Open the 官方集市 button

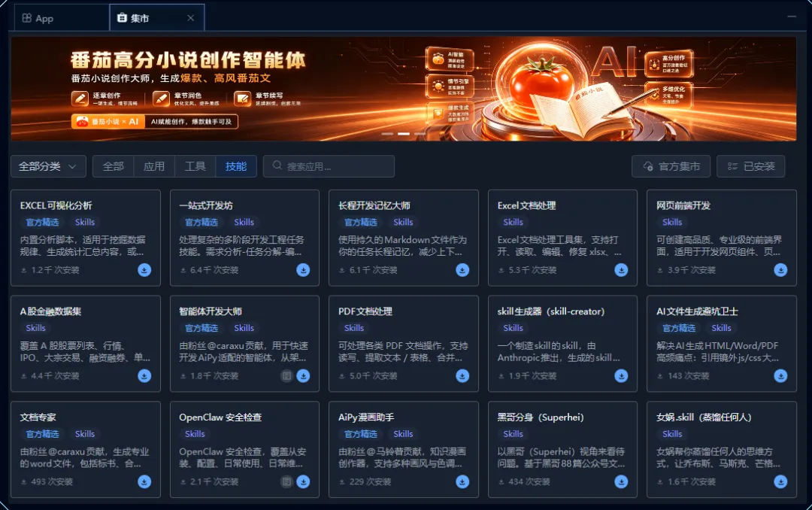click(671, 166)
